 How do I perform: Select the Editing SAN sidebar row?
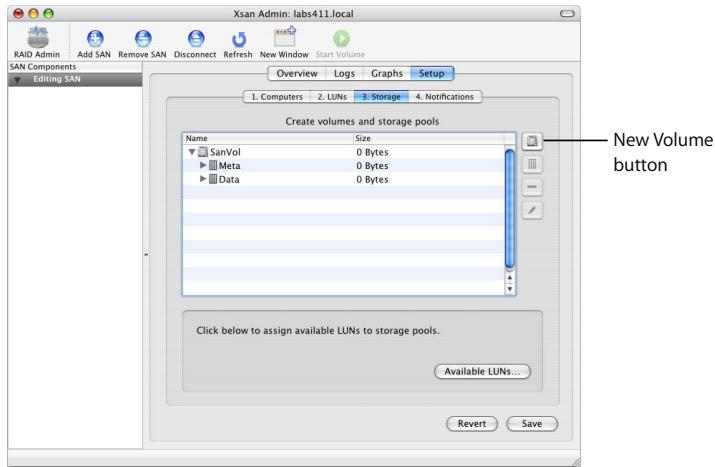[75, 79]
